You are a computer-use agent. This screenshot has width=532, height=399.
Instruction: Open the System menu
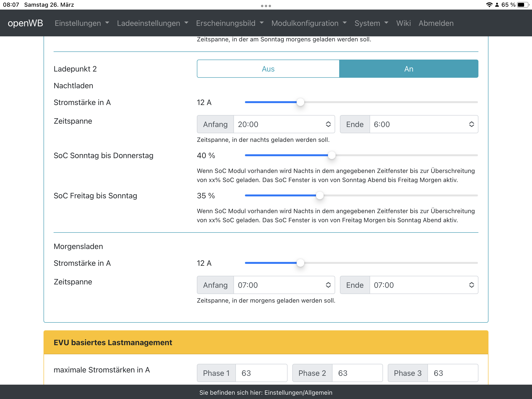[371, 23]
